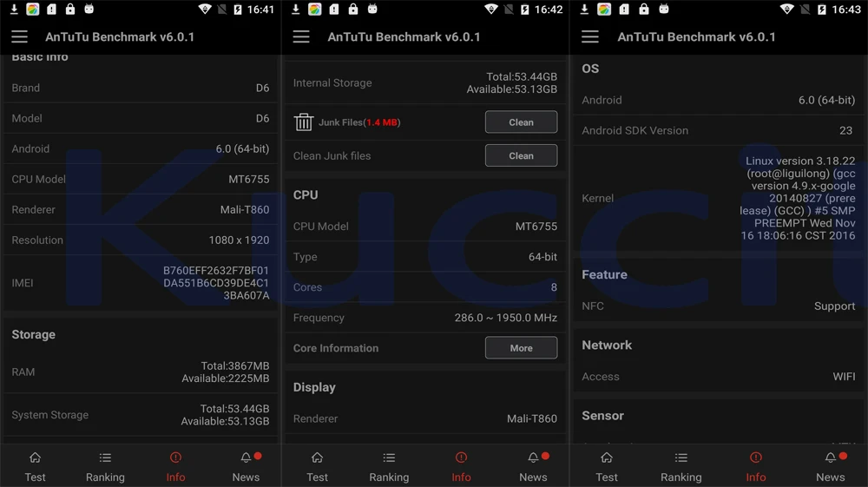
Task: Tap Brand D6 row
Action: [x=141, y=88]
